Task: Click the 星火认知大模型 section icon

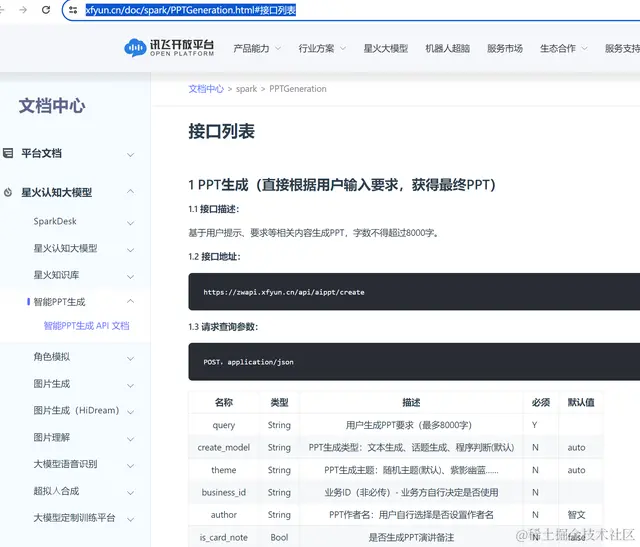Action: 8,192
